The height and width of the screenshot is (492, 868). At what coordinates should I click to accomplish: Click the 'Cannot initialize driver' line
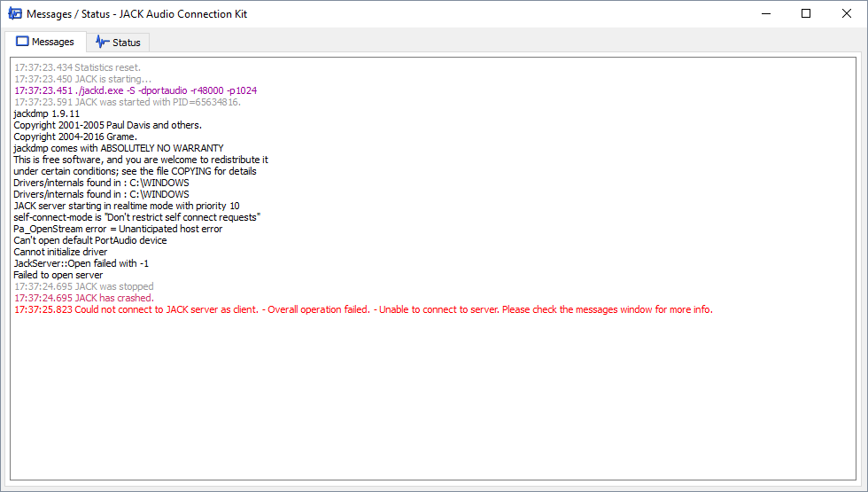pos(60,252)
